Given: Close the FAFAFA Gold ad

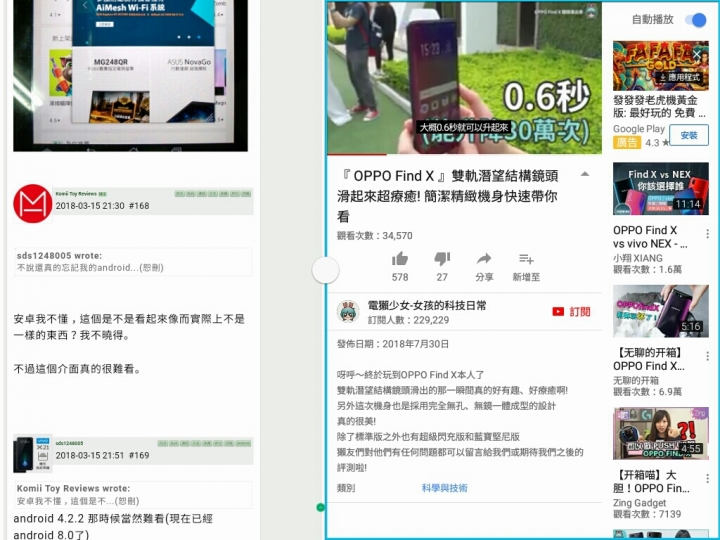Looking at the screenshot, I should coord(698,55).
